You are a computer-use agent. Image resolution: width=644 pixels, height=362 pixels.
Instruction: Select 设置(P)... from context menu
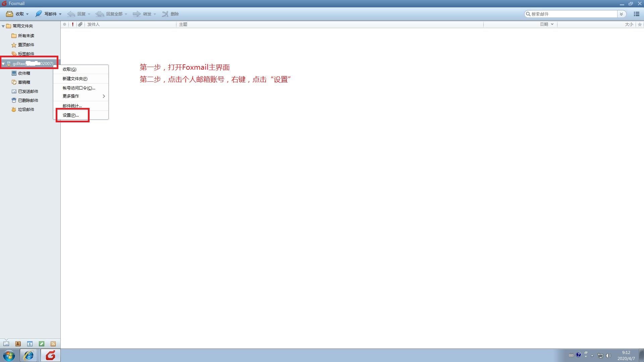point(71,115)
